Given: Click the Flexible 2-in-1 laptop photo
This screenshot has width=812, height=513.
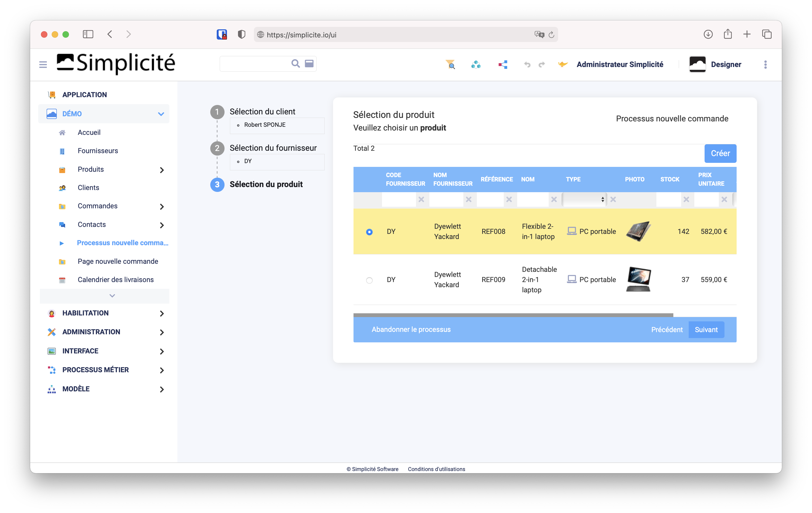Looking at the screenshot, I should (638, 231).
